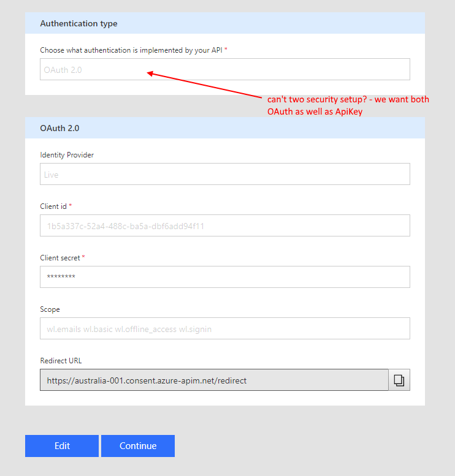The image size is (455, 476).
Task: Click the 'Choose what authentication' label
Action: (x=131, y=50)
